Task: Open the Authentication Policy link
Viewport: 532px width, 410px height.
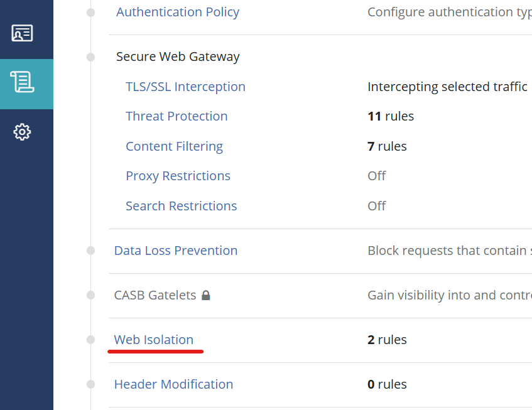Action: click(x=178, y=12)
